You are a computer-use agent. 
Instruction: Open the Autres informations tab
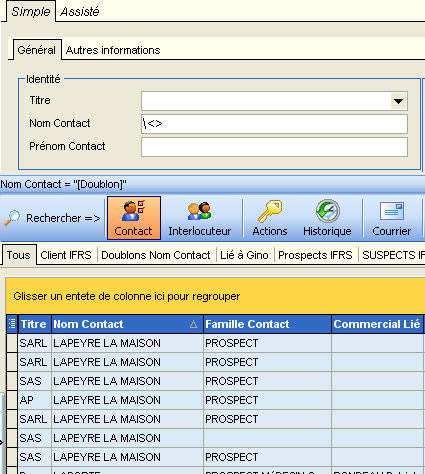(113, 50)
